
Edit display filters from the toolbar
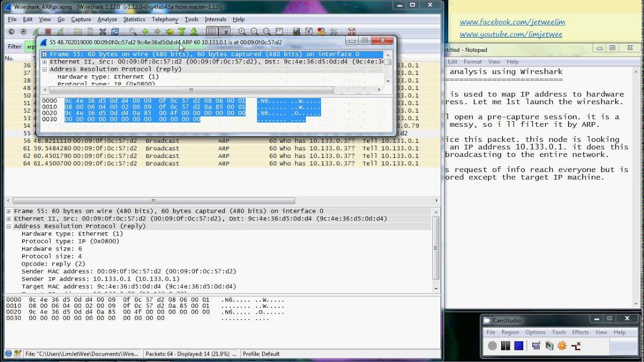(x=308, y=31)
